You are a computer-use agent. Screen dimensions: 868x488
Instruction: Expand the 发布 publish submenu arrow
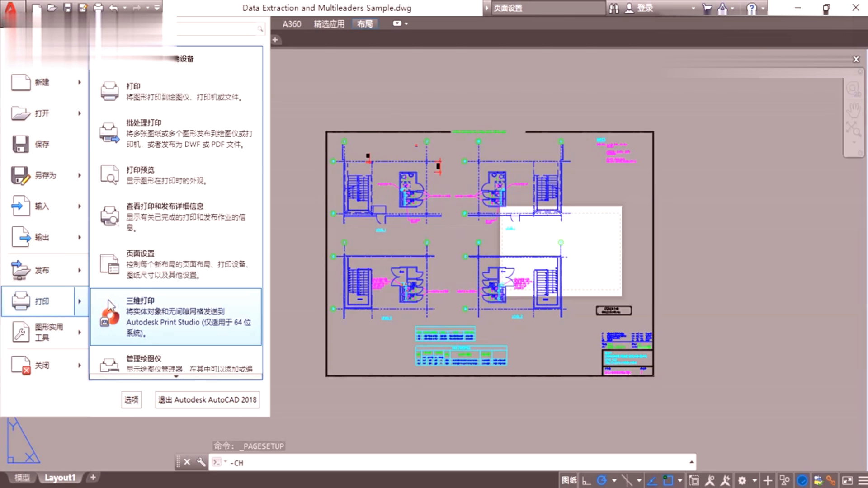(80, 270)
